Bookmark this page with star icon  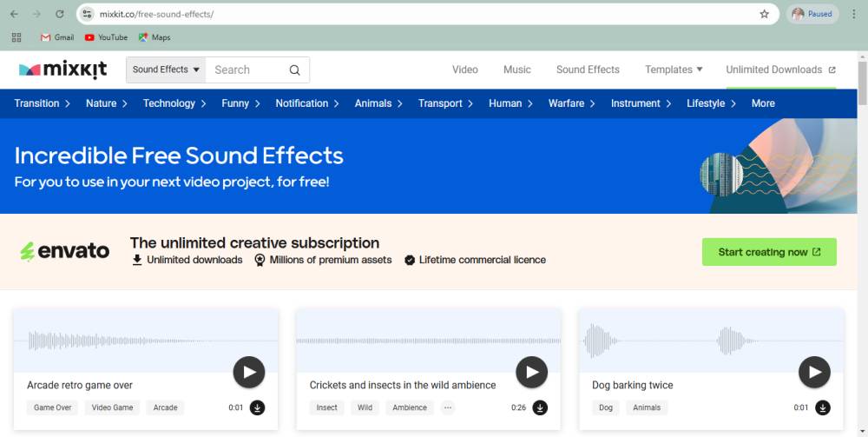(x=765, y=14)
